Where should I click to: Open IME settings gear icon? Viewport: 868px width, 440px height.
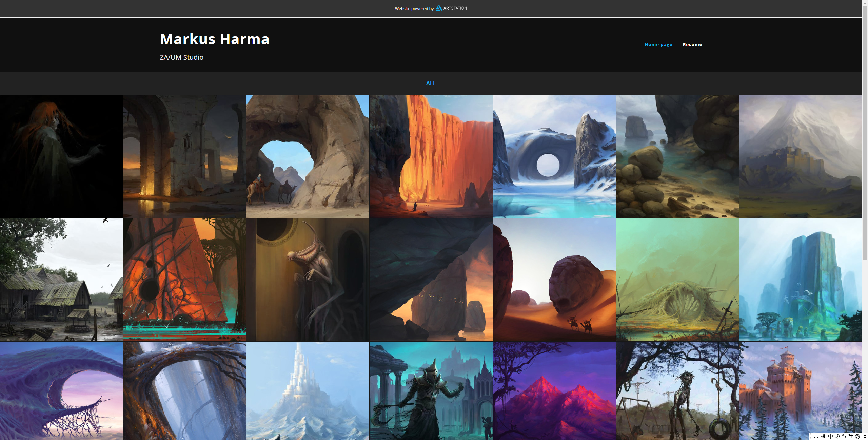(858, 436)
